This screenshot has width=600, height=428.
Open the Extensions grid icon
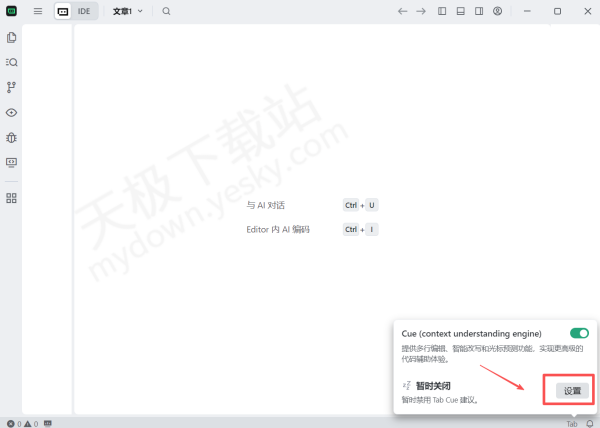coord(12,198)
